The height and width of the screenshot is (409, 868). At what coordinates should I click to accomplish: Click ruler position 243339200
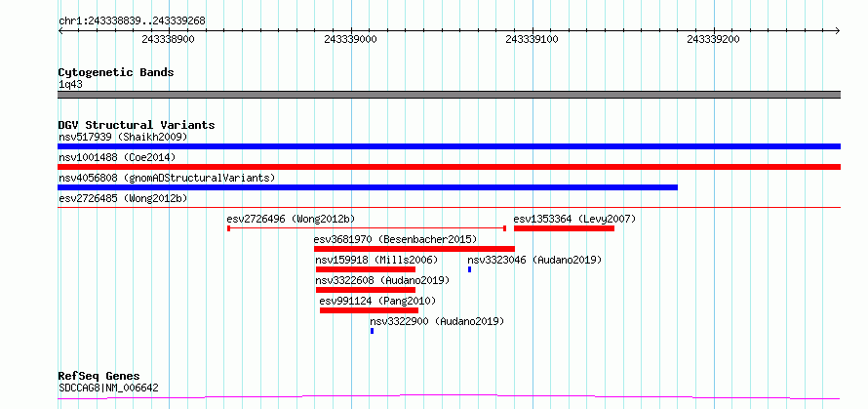[713, 39]
